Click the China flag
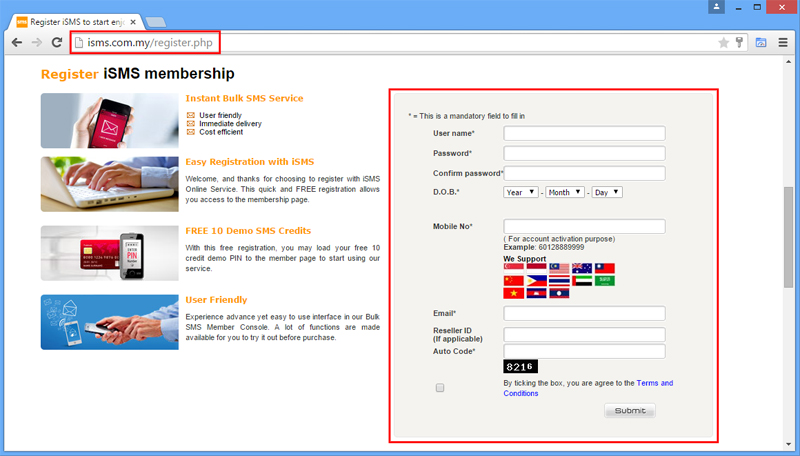Screen dimensions: 800x456 pyautogui.click(x=513, y=281)
